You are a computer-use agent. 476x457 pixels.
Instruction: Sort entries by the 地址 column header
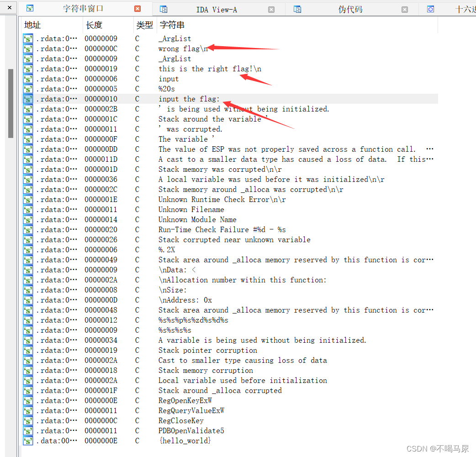coord(32,25)
